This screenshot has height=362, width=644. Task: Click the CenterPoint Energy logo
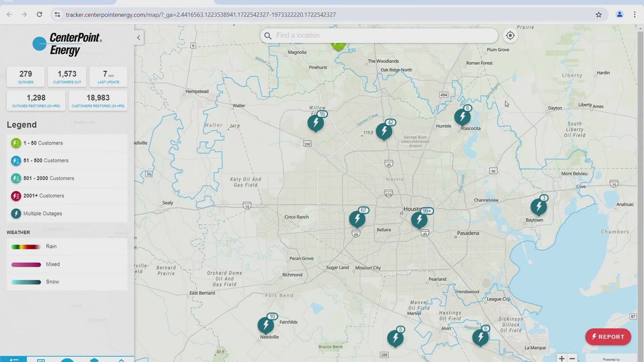click(x=67, y=44)
